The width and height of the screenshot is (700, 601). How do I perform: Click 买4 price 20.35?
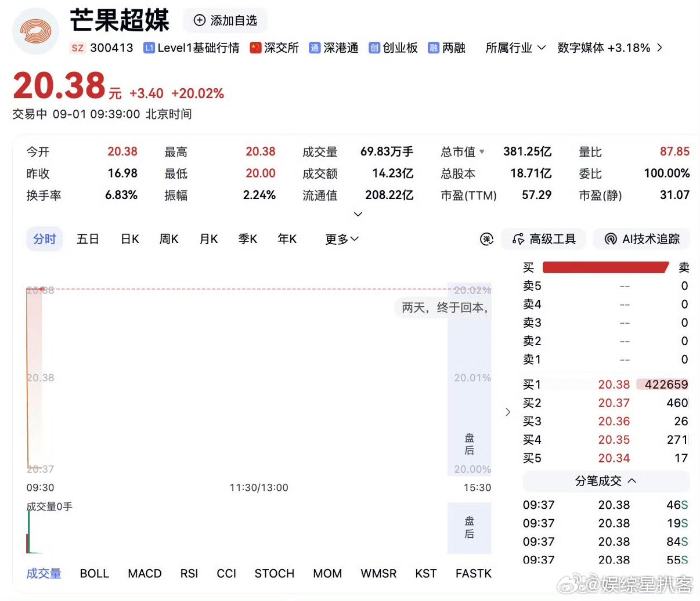click(x=614, y=440)
